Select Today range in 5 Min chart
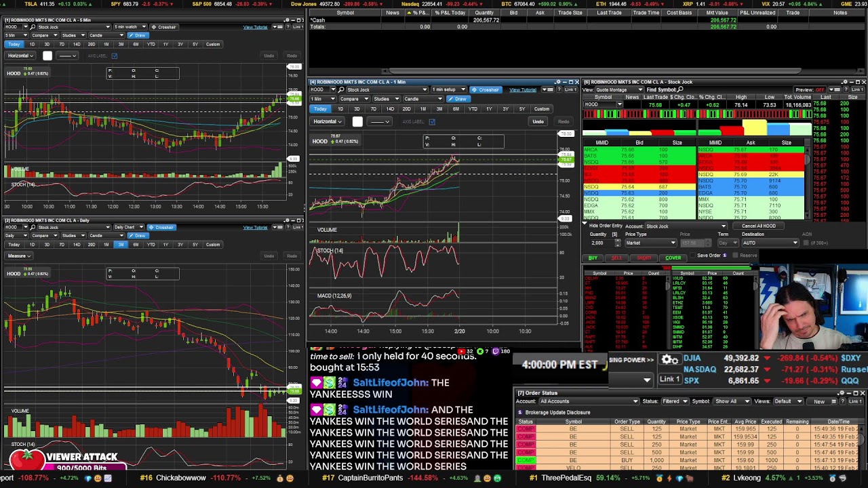Viewport: 868px width, 488px height. tap(14, 44)
